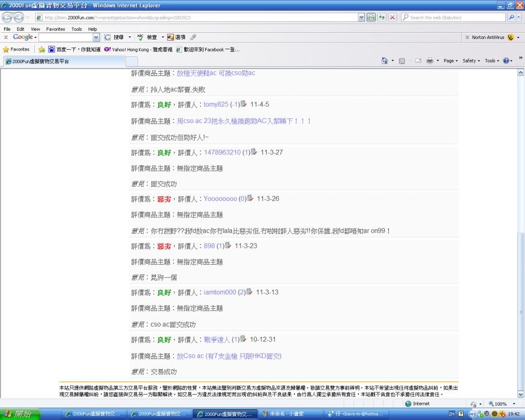Open the Tools menu in menu bar

76,29
